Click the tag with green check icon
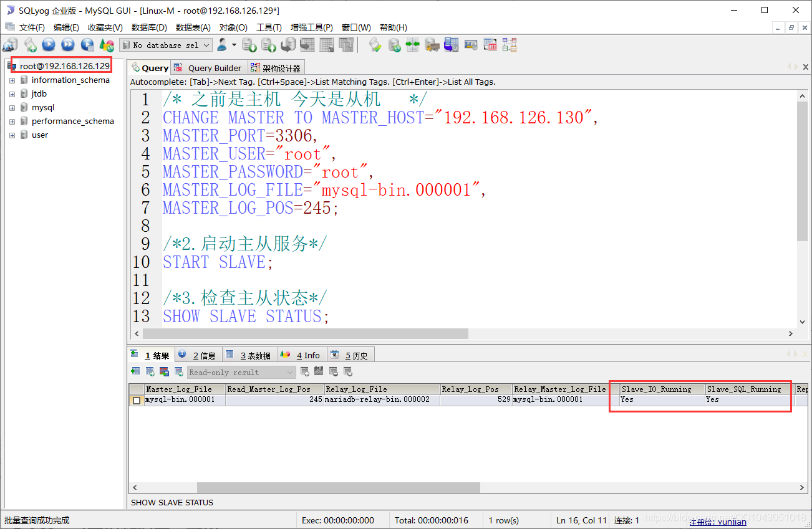 coord(374,45)
